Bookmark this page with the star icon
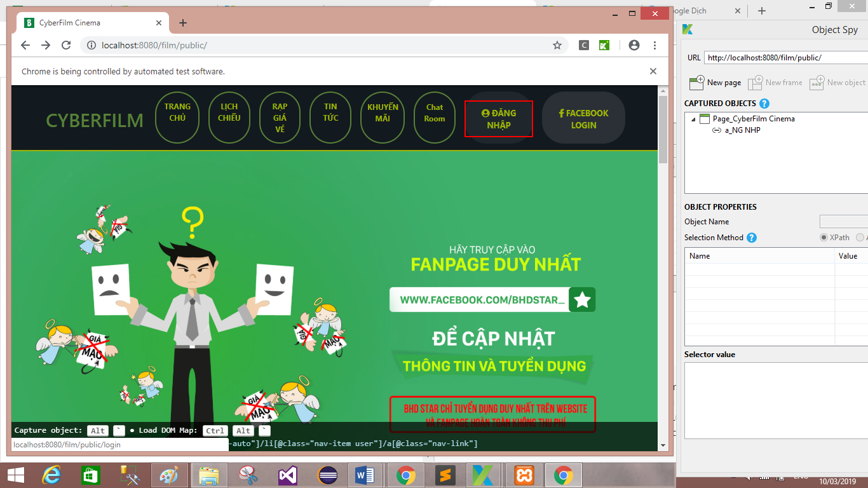The image size is (868, 488). (557, 45)
